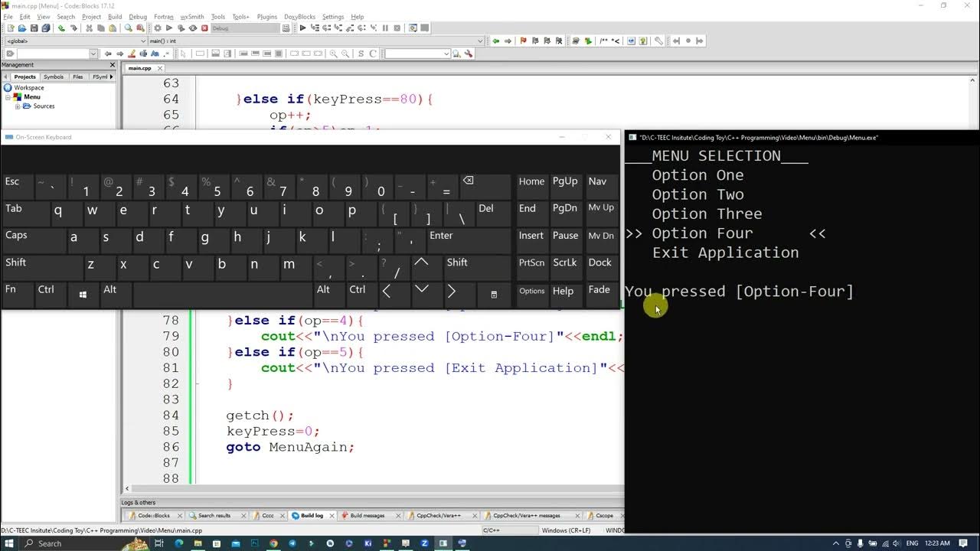This screenshot has width=980, height=551.
Task: Open the Plugins menu
Action: [x=267, y=16]
